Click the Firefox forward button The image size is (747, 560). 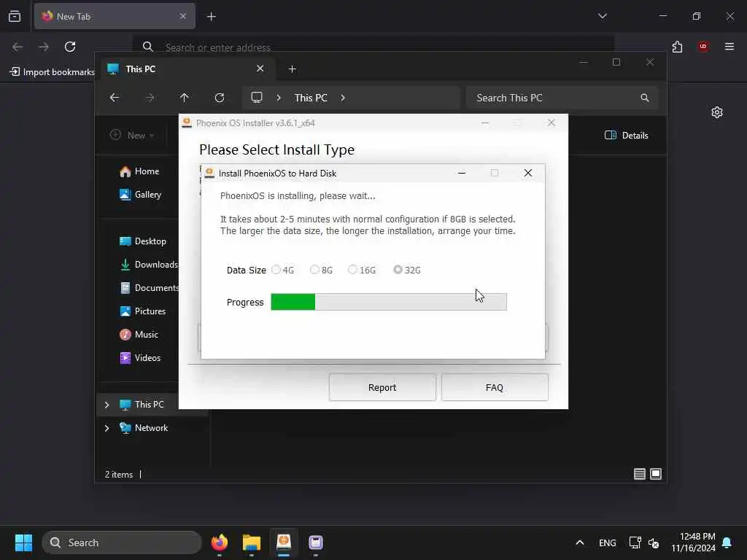[x=43, y=47]
